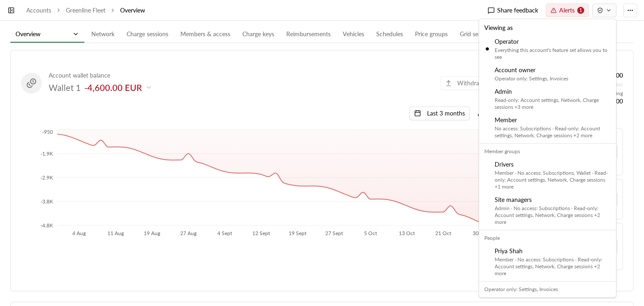
Task: Click the Alerts warning triangle icon
Action: 554,10
